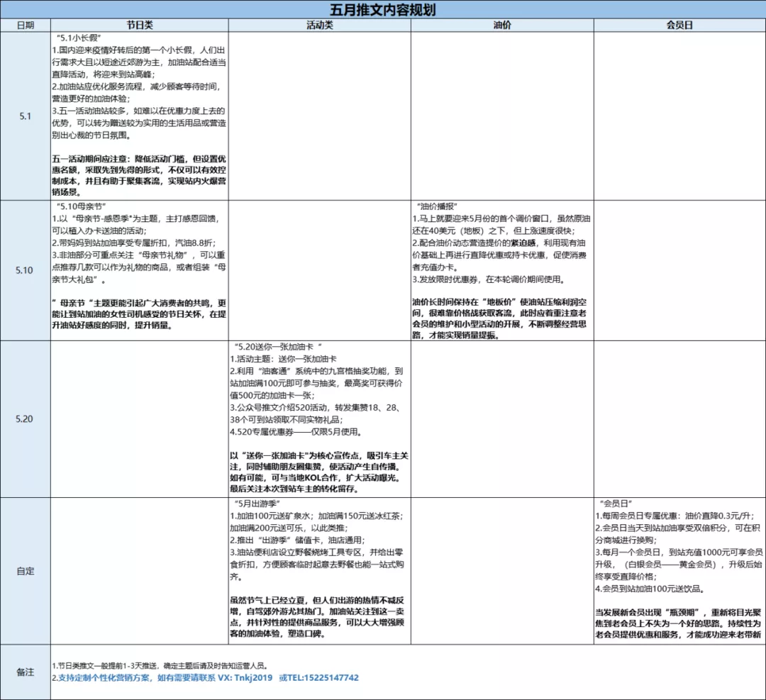Screen dimensions: 766x700
Task: Select the 5.20 date row label
Action: [x=25, y=418]
